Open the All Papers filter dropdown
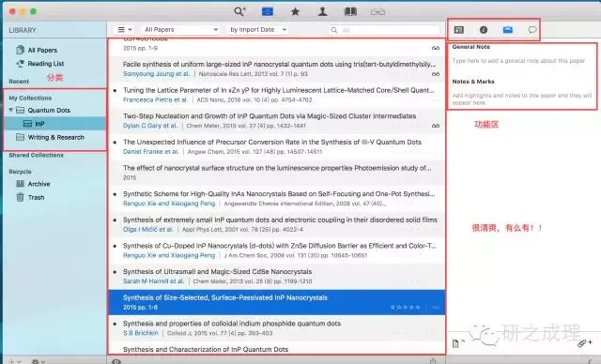Screen dimensions: 601x364 click(181, 29)
